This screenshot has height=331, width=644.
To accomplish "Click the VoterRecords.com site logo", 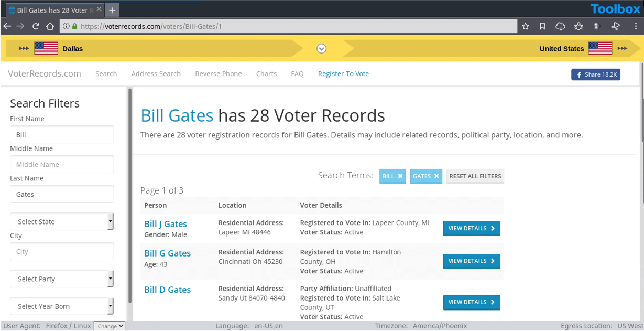I will [45, 73].
